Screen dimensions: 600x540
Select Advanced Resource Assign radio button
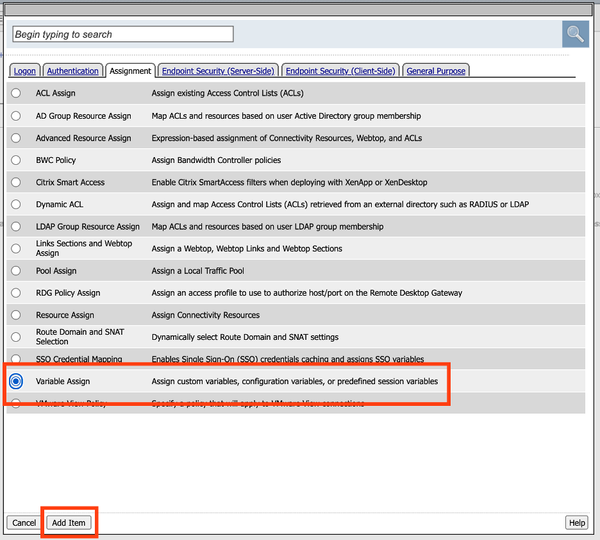16,138
